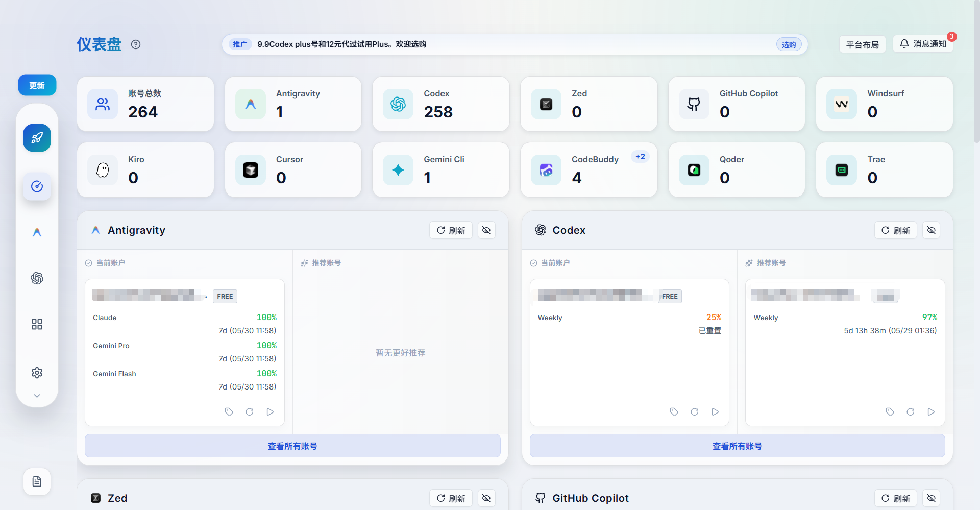Open settings gear in the sidebar
980x510 pixels.
[37, 373]
